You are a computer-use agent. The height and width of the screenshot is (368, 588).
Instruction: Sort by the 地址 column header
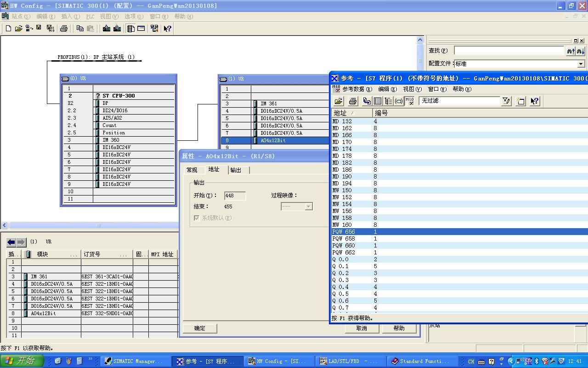pos(352,113)
